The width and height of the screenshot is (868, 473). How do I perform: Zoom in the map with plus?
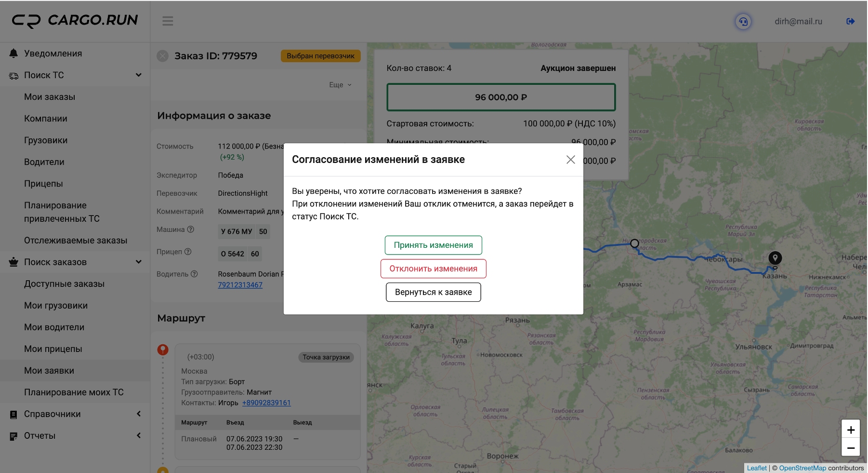(851, 430)
